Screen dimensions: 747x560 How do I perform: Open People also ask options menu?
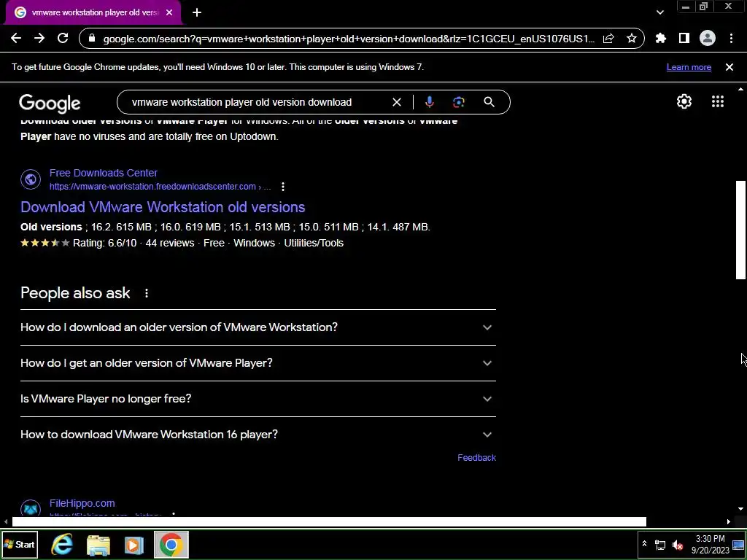[146, 293]
